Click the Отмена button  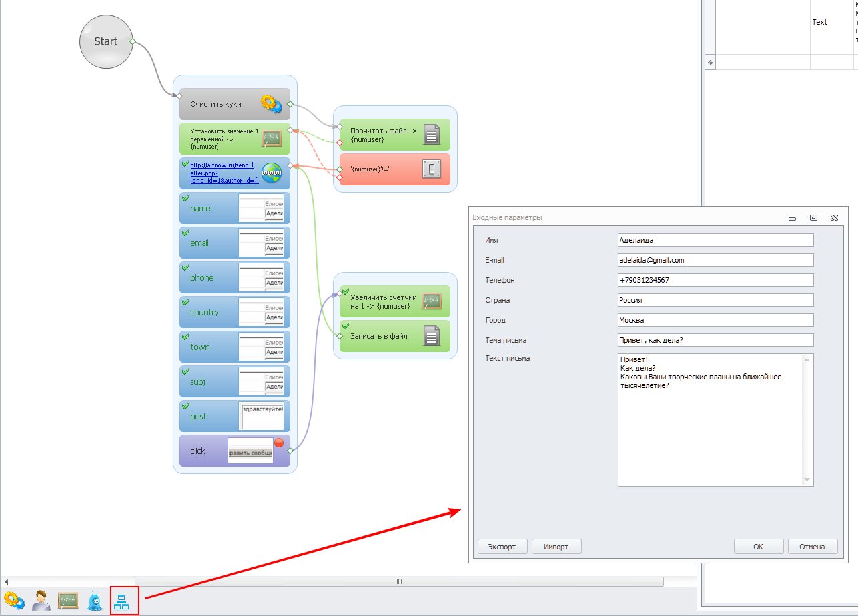[812, 547]
